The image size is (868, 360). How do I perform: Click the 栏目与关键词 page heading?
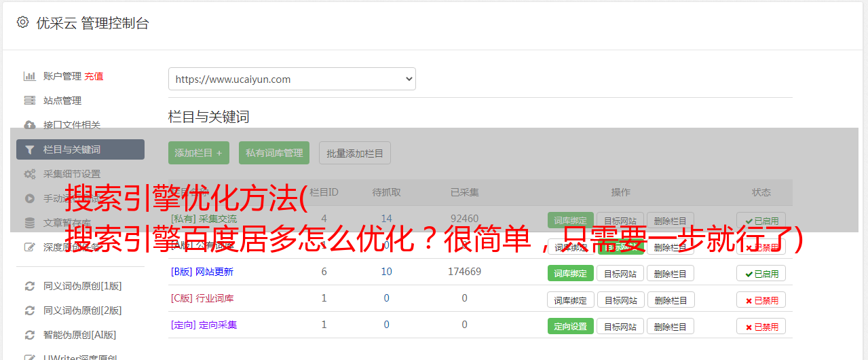[x=209, y=117]
